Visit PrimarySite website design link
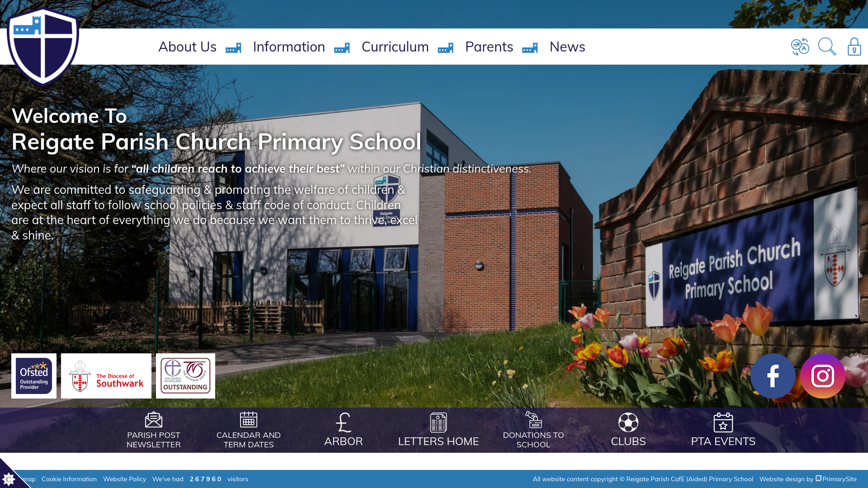This screenshot has height=488, width=868. tap(836, 479)
